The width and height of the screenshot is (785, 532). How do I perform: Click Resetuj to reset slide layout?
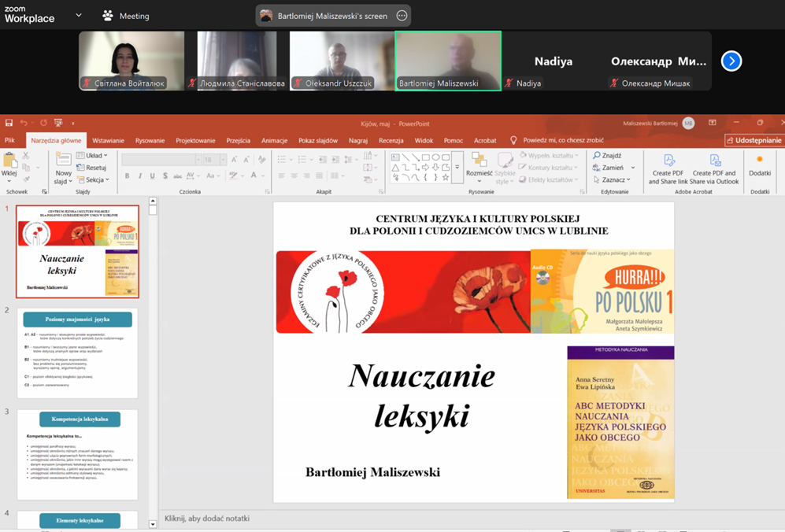91,168
